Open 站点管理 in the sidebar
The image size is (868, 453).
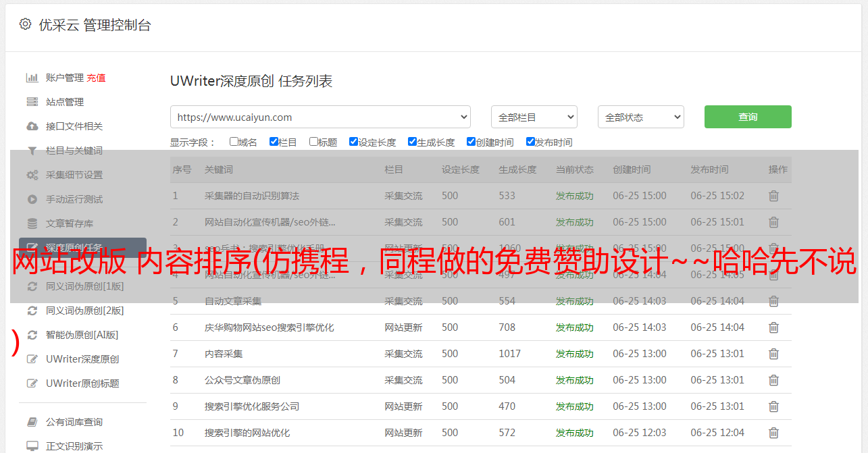65,102
